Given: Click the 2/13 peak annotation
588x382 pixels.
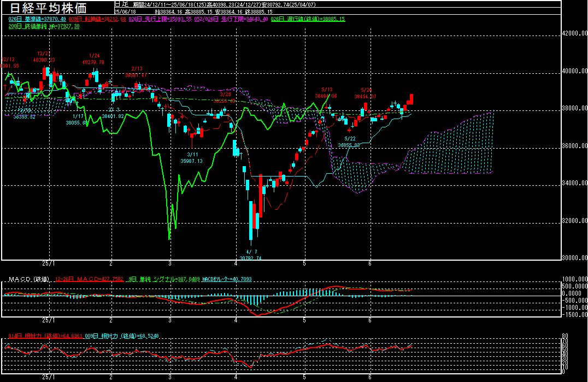Looking at the screenshot, I should coord(136,72).
